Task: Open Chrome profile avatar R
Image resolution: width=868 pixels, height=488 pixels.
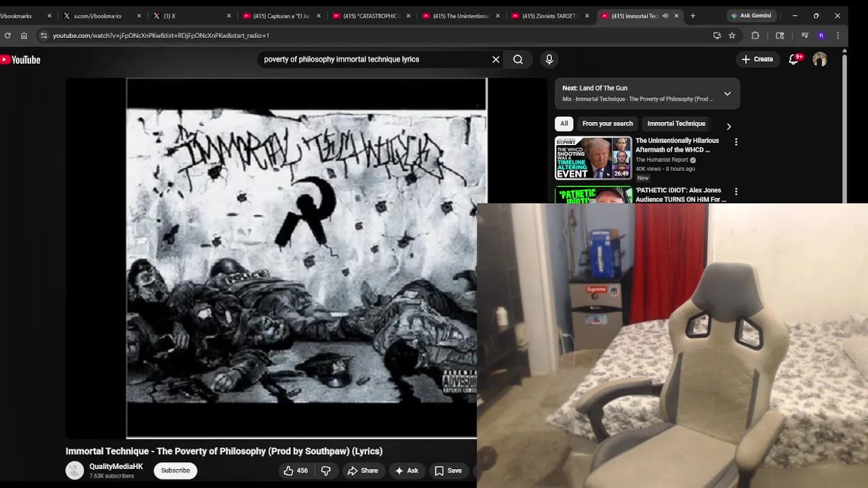Action: coord(821,35)
